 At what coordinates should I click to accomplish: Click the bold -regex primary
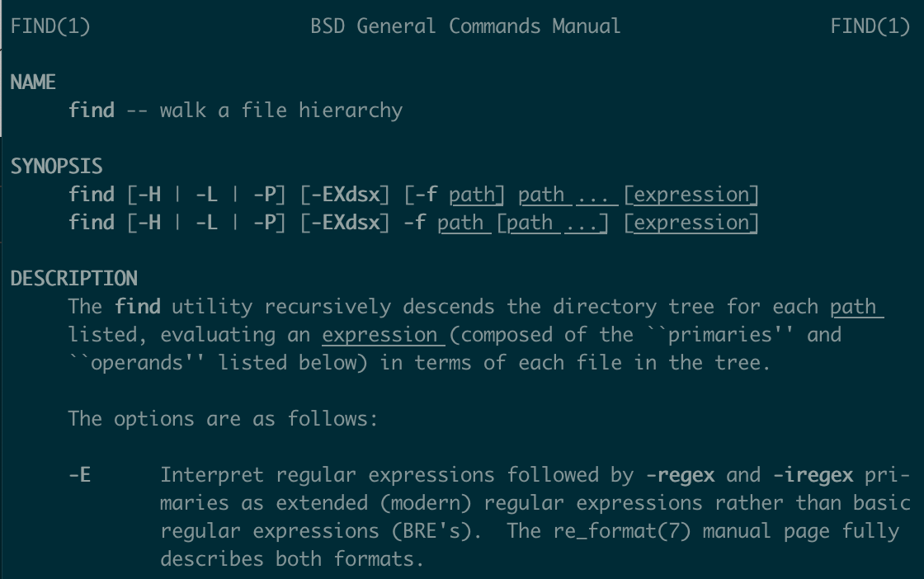680,475
